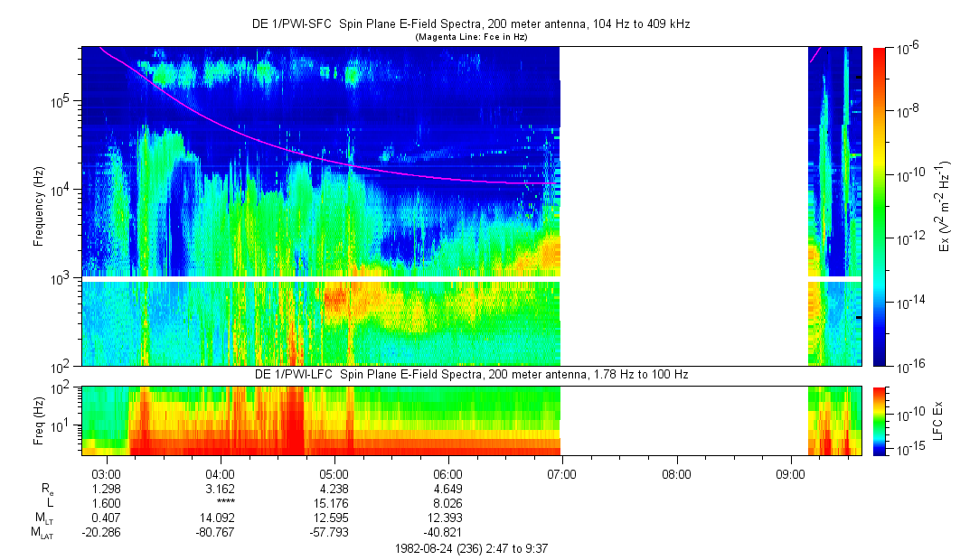The height and width of the screenshot is (560, 979).
Task: Click the 05:00 time axis tick label
Action: tap(334, 473)
